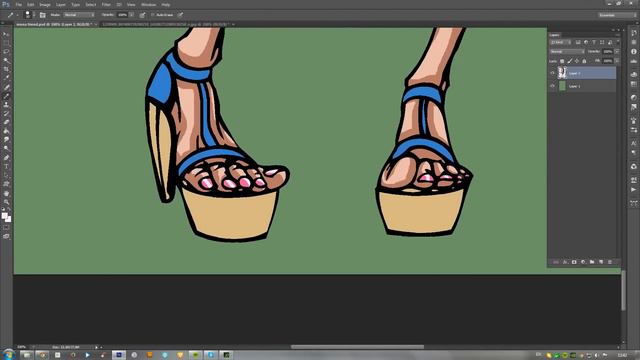Click the foreground color swatch

coord(4,216)
